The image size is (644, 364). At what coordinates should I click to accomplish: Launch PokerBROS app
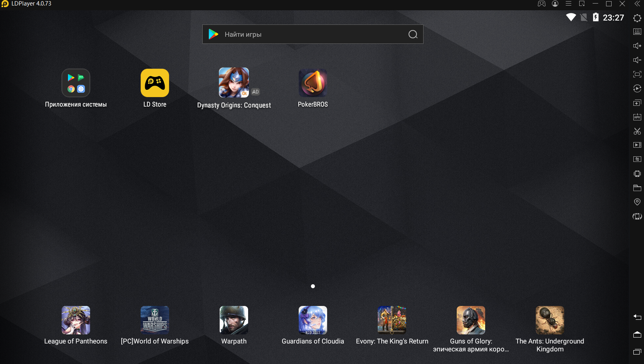(313, 83)
